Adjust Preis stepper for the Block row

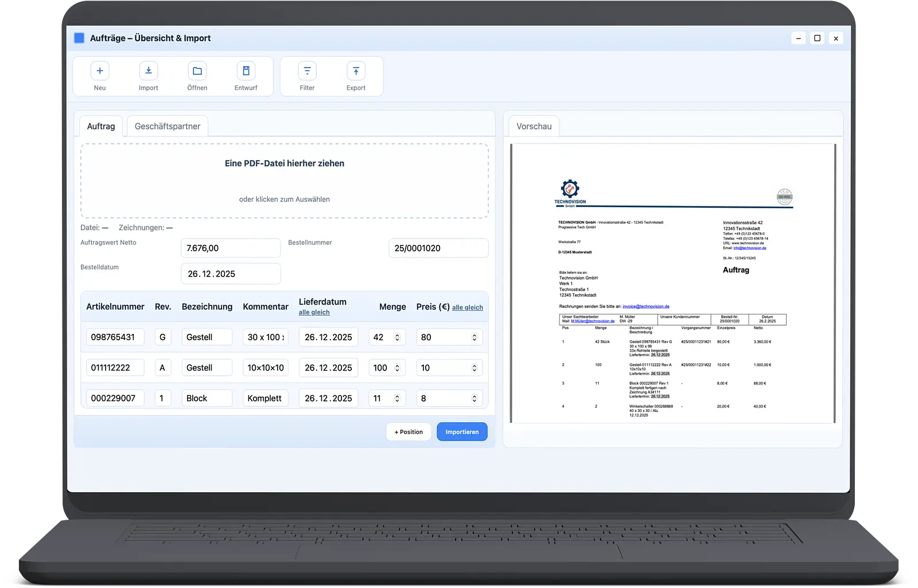(x=474, y=398)
